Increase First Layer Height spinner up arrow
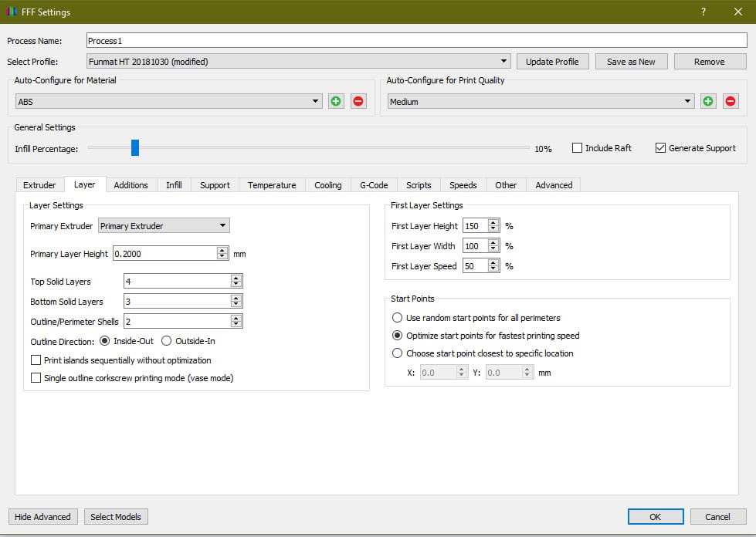 493,223
